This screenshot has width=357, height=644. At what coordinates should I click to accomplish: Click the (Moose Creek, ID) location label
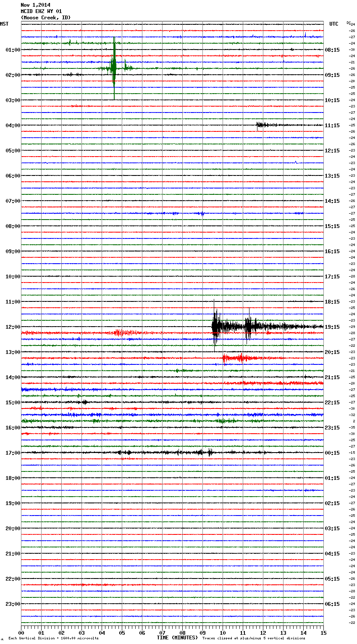tap(46, 18)
